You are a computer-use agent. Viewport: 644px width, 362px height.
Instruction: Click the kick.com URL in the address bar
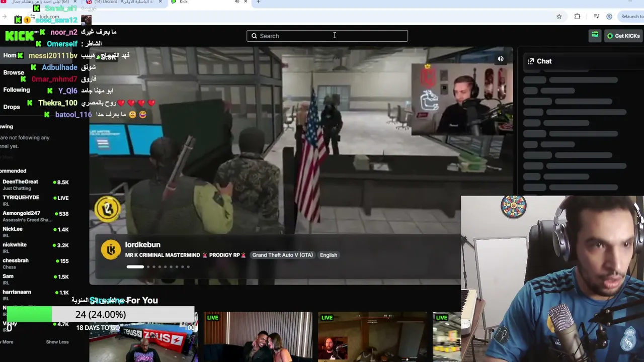(49, 17)
